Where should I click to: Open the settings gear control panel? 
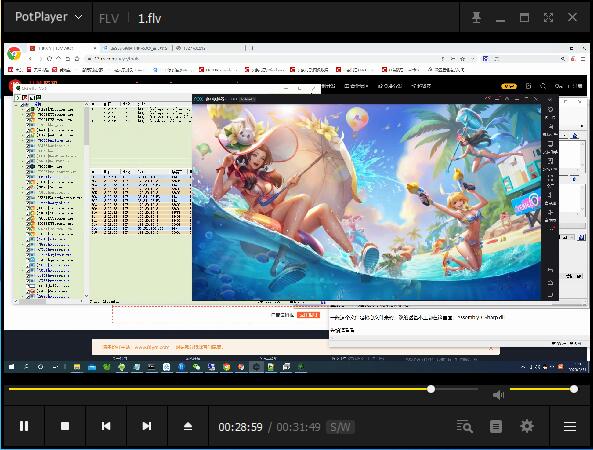[x=527, y=426]
